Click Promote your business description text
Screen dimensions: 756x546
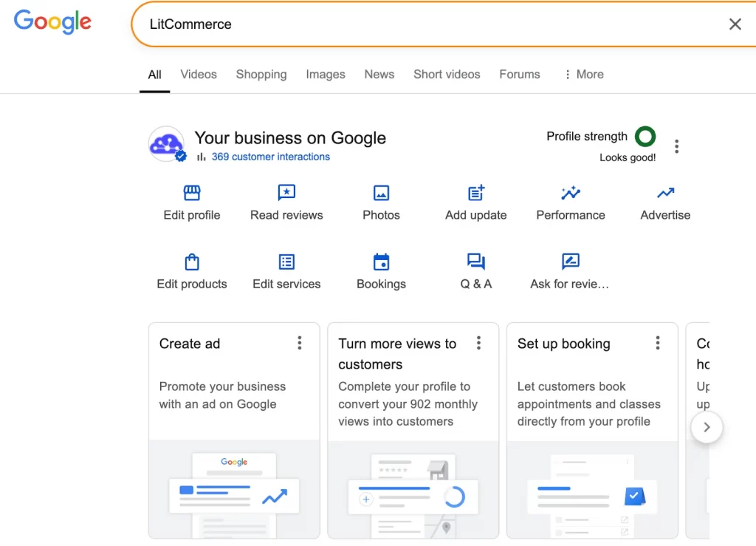click(222, 395)
